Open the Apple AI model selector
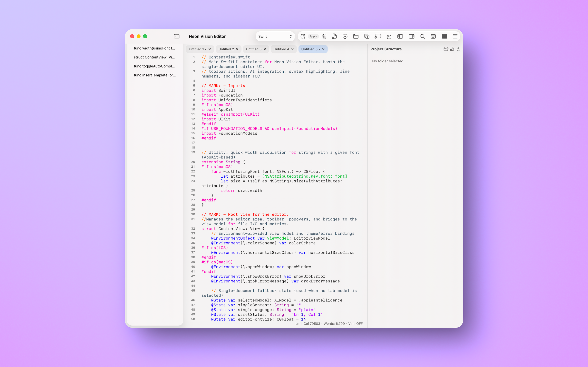The image size is (588, 367). point(313,36)
